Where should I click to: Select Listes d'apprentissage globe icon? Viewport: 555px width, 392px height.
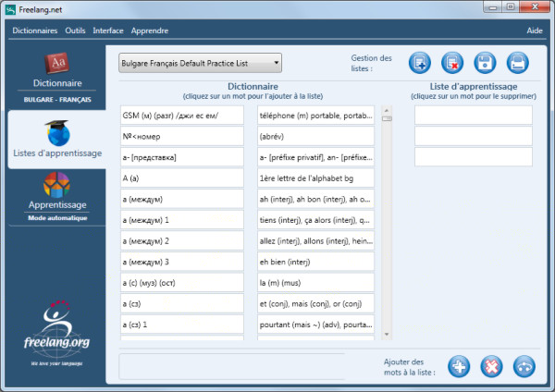[58, 133]
